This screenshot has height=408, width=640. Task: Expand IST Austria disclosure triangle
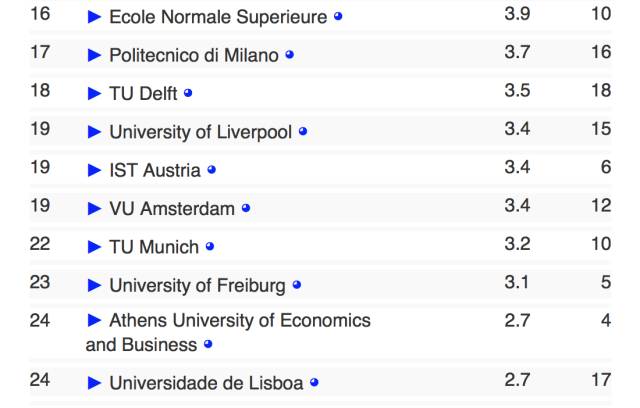[x=95, y=170]
